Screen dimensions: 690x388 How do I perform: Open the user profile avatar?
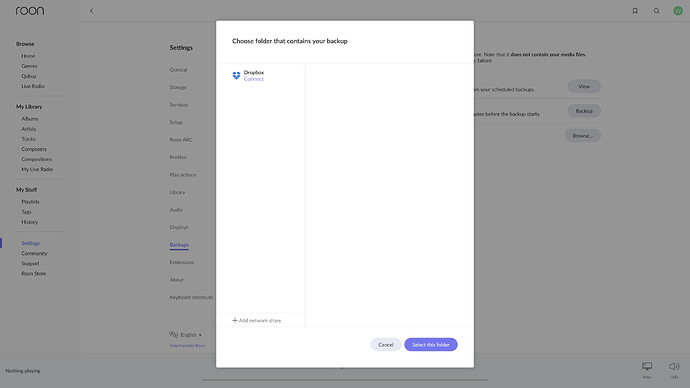point(678,11)
